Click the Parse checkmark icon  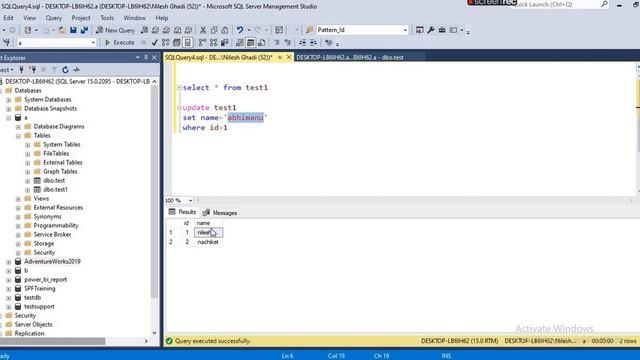tap(154, 42)
